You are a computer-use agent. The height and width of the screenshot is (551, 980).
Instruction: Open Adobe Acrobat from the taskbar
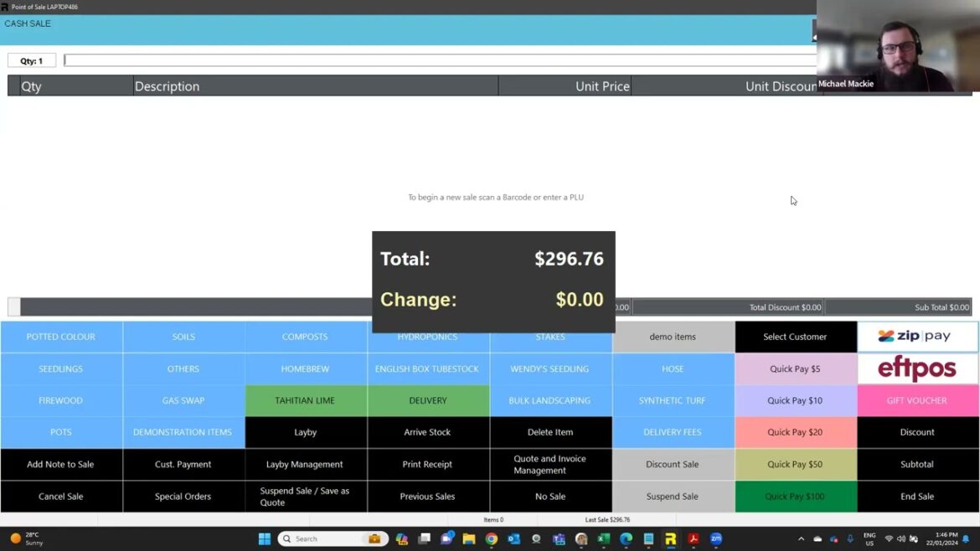[x=693, y=538]
